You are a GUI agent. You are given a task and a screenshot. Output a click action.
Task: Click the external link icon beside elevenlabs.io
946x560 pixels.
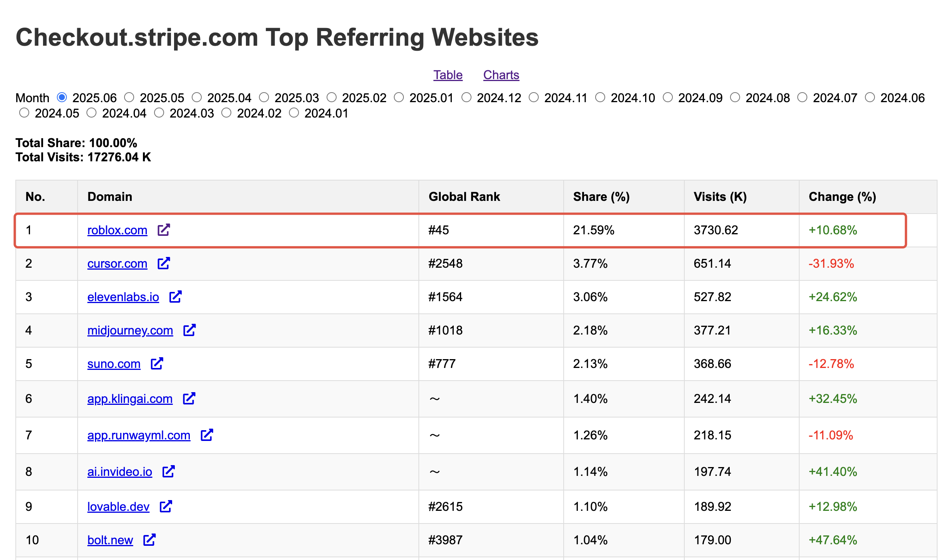tap(176, 297)
